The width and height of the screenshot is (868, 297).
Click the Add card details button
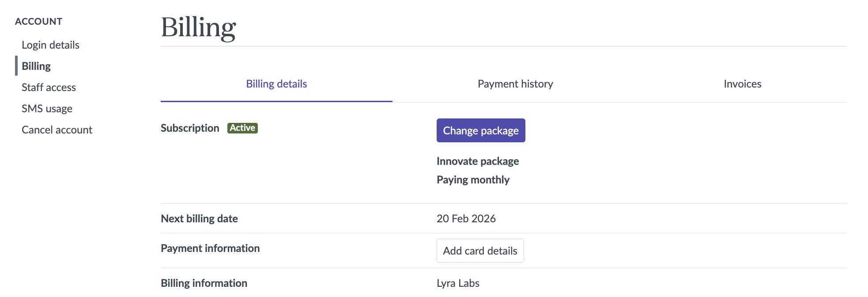480,251
